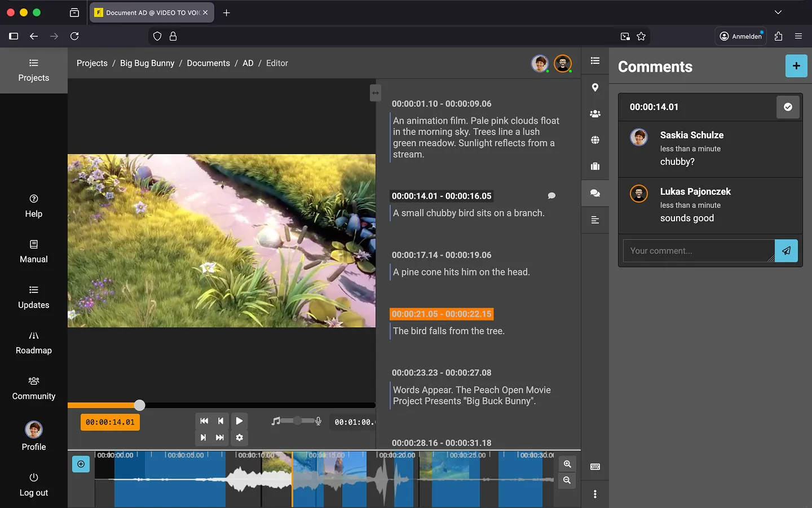Open the team members panel icon
Image resolution: width=812 pixels, height=508 pixels.
[595, 114]
